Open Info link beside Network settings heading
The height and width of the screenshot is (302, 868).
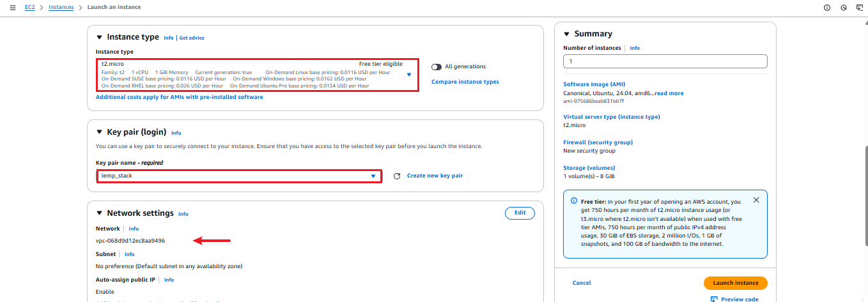(x=183, y=214)
